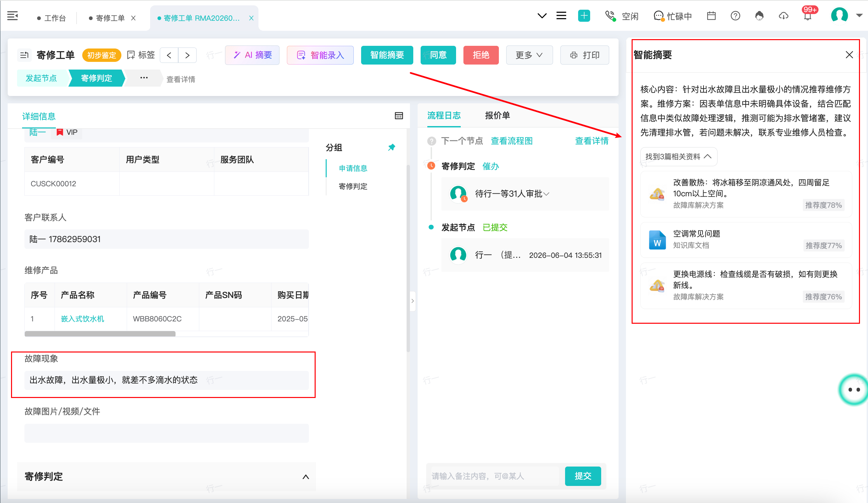Click the 智能录入 button
The height and width of the screenshot is (503, 868).
(320, 55)
